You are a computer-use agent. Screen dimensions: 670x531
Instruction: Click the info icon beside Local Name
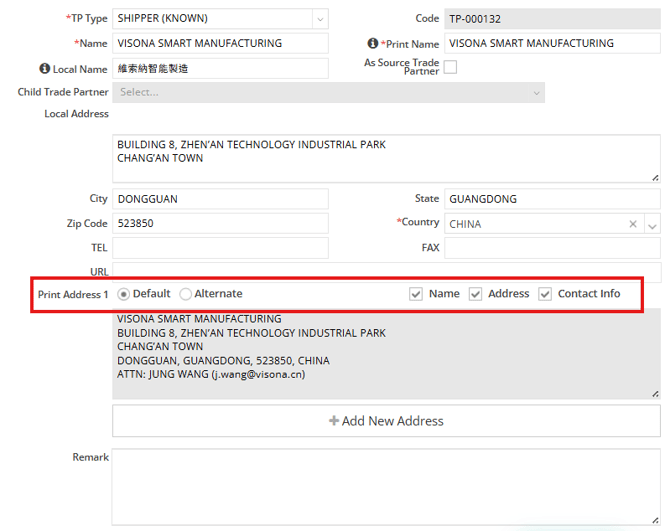[44, 68]
